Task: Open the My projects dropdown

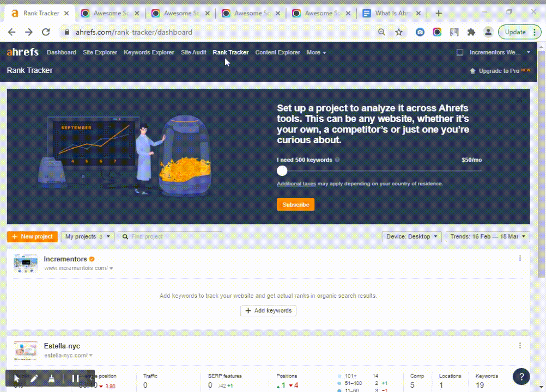Action: pyautogui.click(x=87, y=236)
